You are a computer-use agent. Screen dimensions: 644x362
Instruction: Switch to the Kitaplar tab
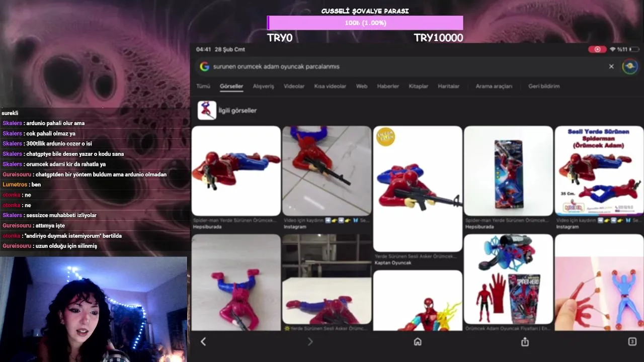[418, 86]
